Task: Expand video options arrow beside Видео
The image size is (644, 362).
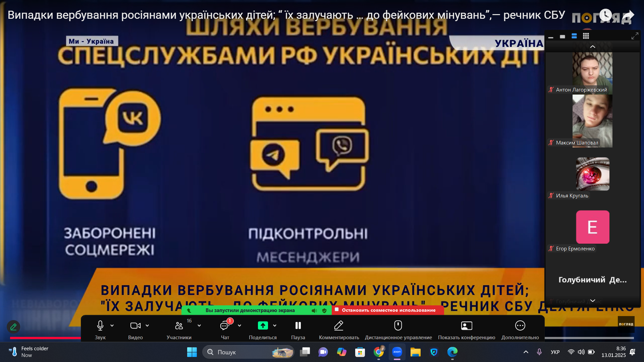Action: pyautogui.click(x=147, y=325)
